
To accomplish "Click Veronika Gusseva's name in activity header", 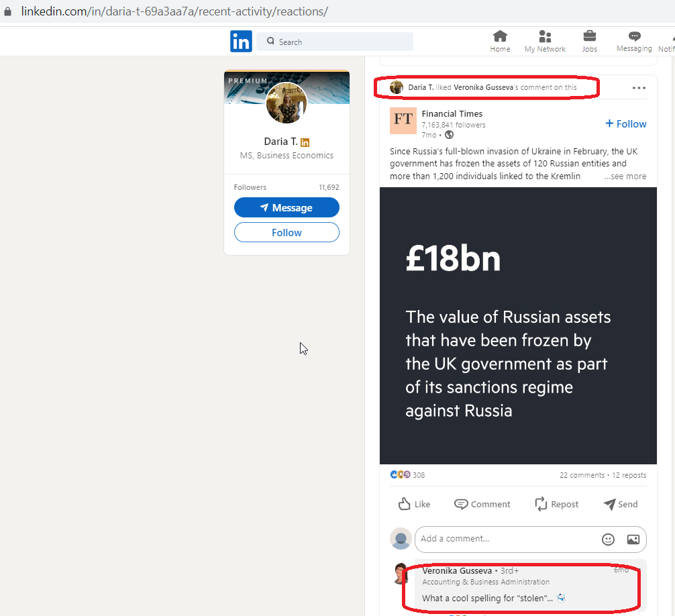I will [x=483, y=87].
